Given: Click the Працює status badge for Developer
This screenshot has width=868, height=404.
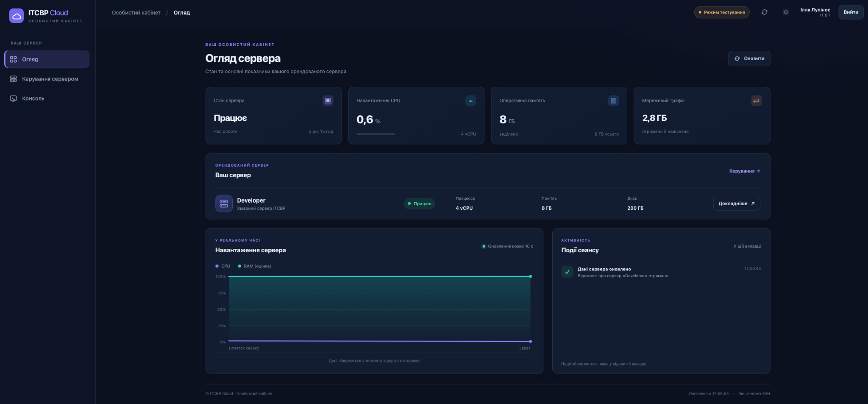Looking at the screenshot, I should pyautogui.click(x=419, y=203).
